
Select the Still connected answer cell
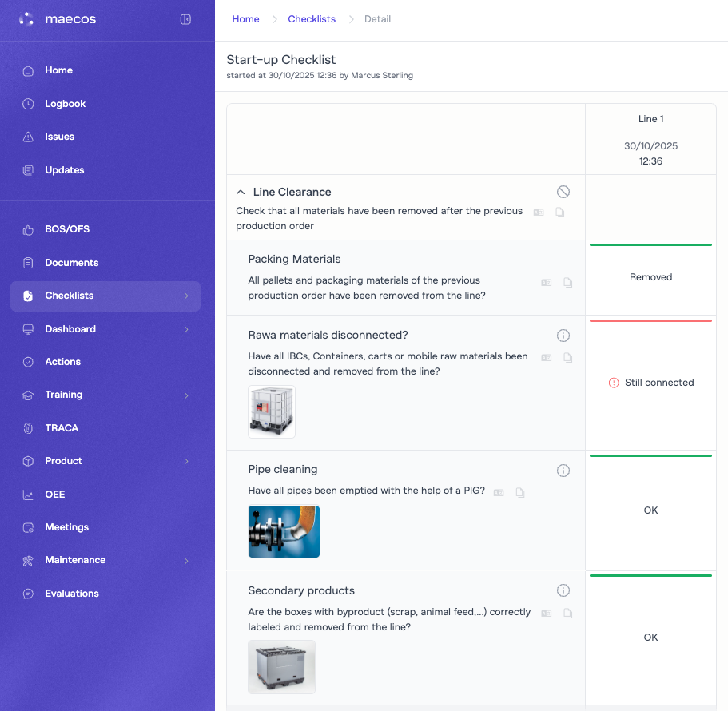(x=650, y=383)
